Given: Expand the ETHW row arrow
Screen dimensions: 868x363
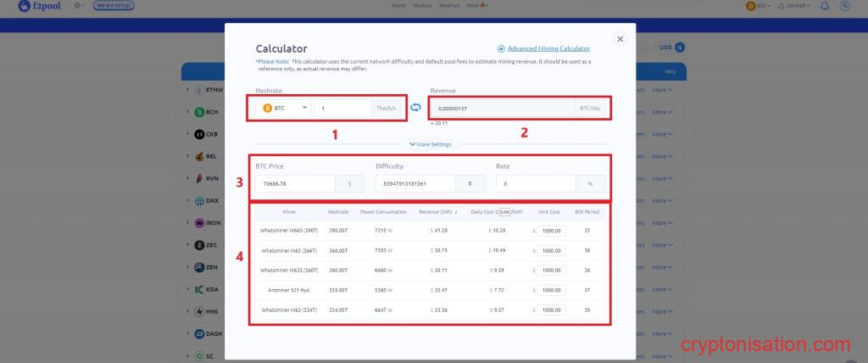Looking at the screenshot, I should (187, 89).
